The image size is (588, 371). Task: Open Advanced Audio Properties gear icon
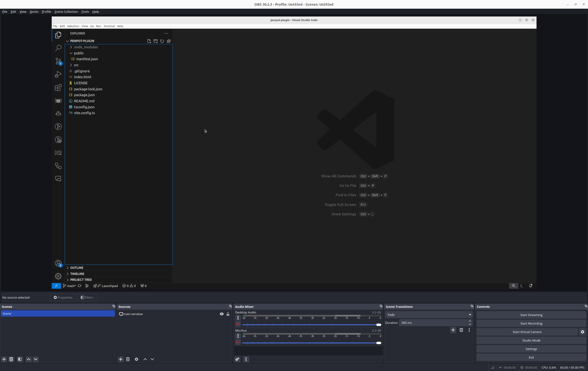point(237,359)
